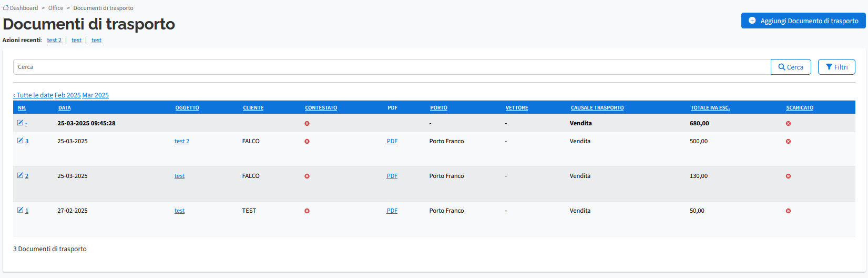Click the Cerca search button

[791, 67]
